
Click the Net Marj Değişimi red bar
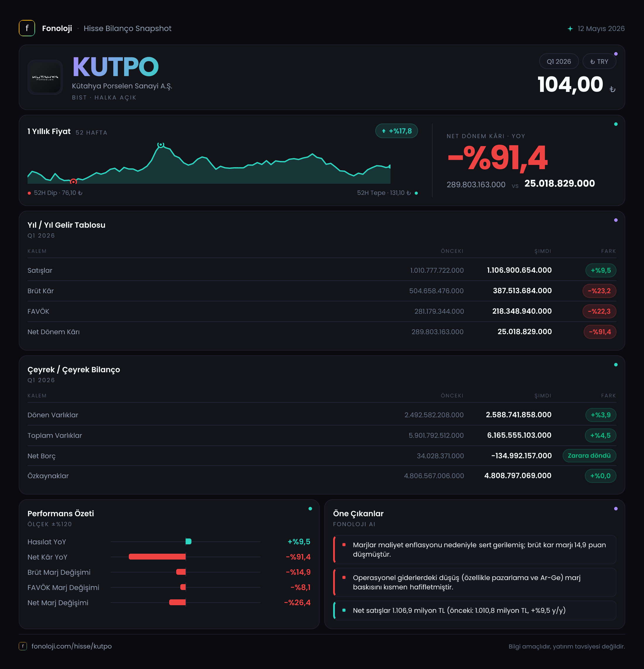[x=178, y=603]
